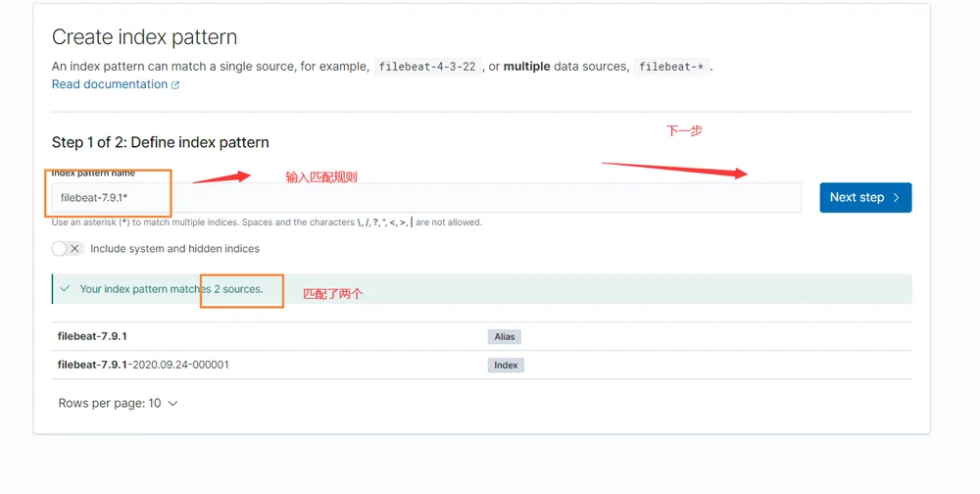Click the asterisk usage hint text

point(267,222)
